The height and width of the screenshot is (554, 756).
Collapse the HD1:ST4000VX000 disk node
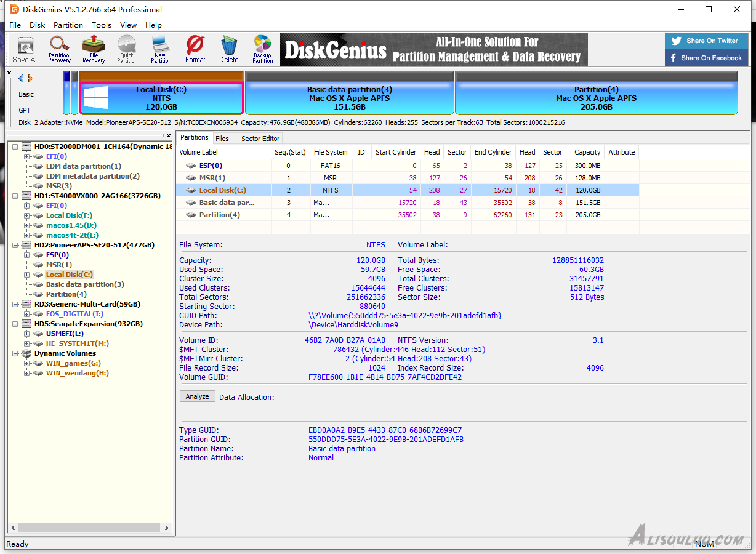tap(15, 196)
